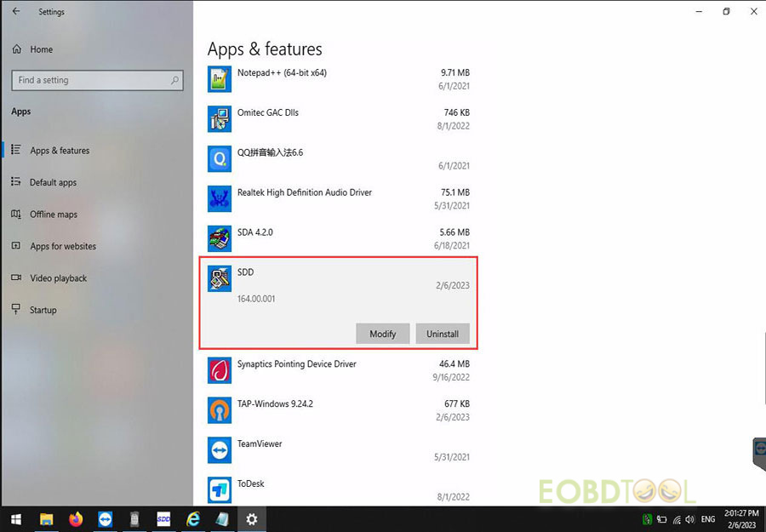Viewport: 766px width, 532px height.
Task: Open File Explorer from taskbar
Action: (x=46, y=519)
